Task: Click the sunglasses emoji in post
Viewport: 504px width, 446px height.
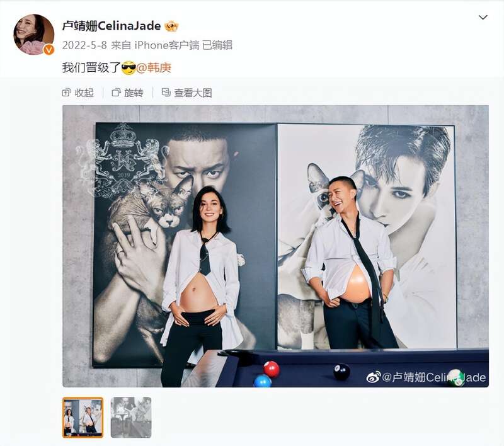Action: 129,68
